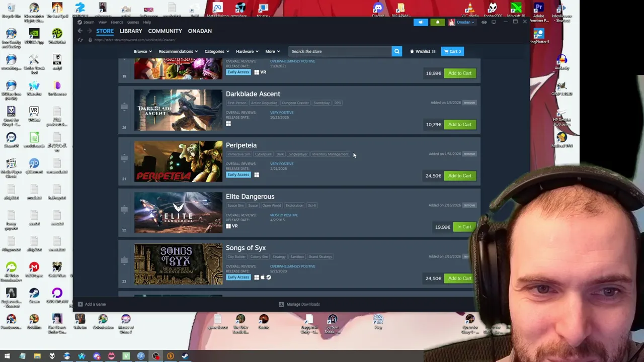Add Songs of Syx to cart

pyautogui.click(x=460, y=278)
